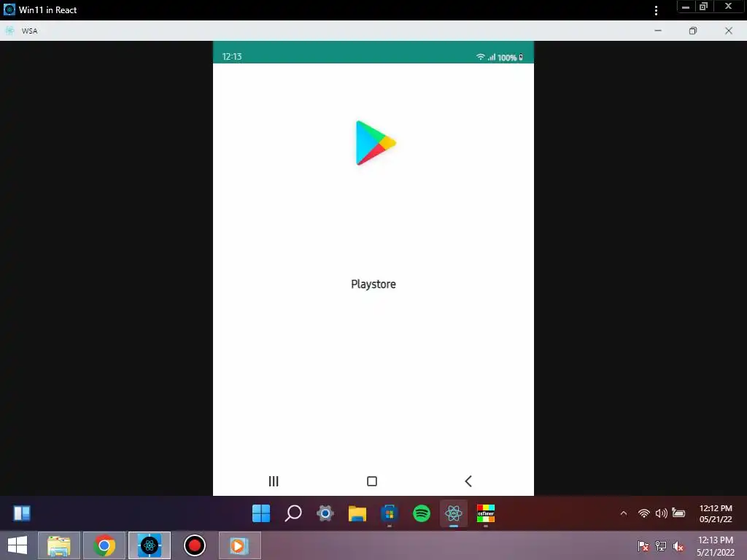Screen dimensions: 747x560
Task: Open the Win11 taskbar search
Action: click(x=293, y=513)
